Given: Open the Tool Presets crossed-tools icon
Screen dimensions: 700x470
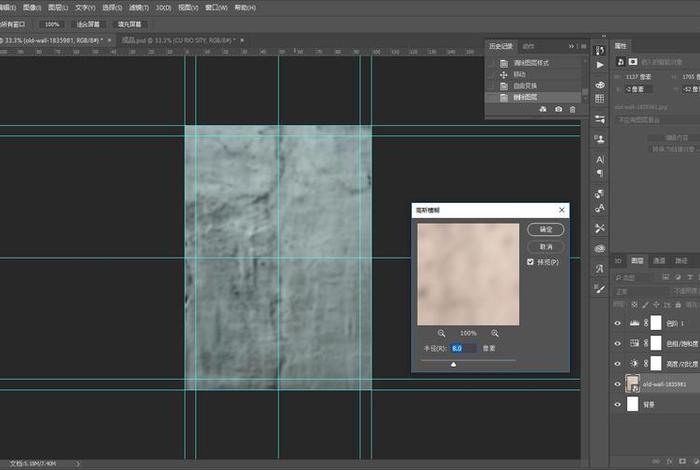Looking at the screenshot, I should 600,229.
